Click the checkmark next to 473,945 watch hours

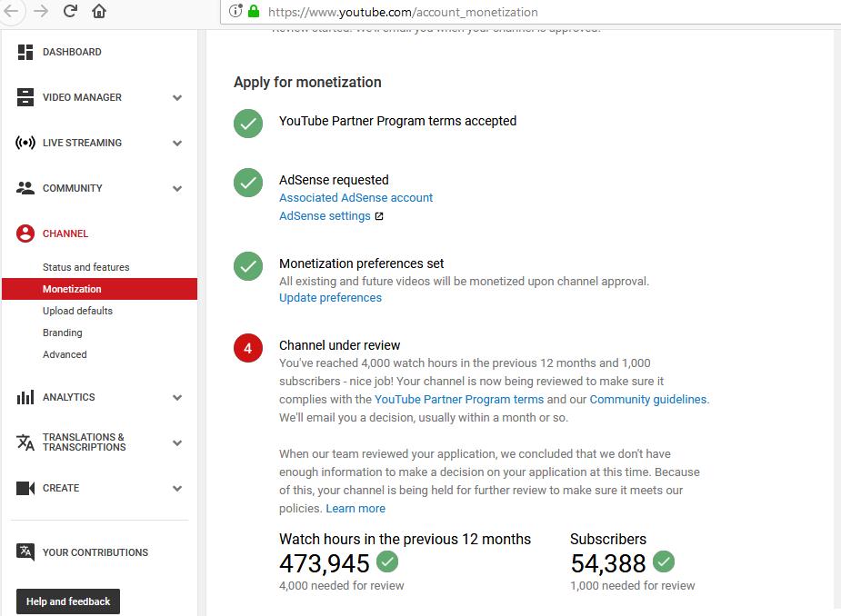(387, 561)
